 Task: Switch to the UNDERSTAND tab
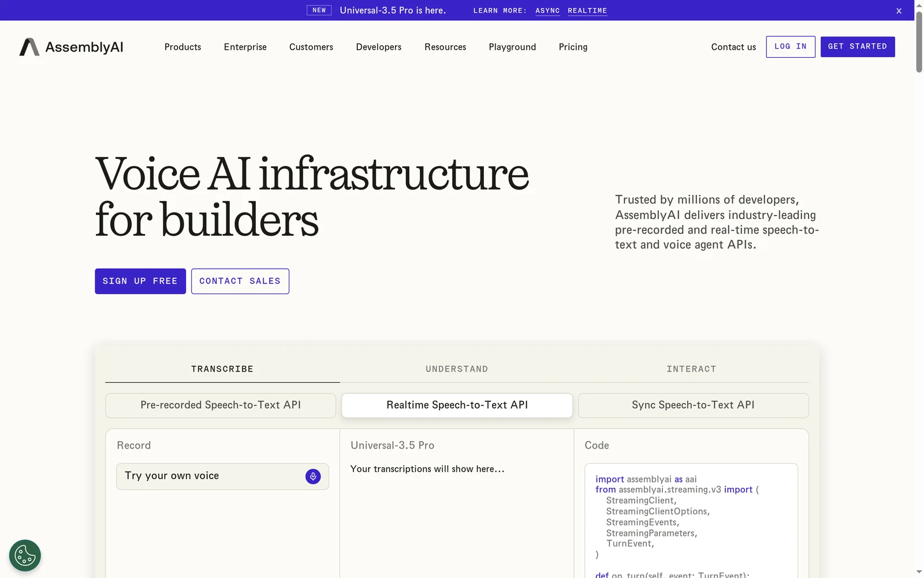point(457,369)
